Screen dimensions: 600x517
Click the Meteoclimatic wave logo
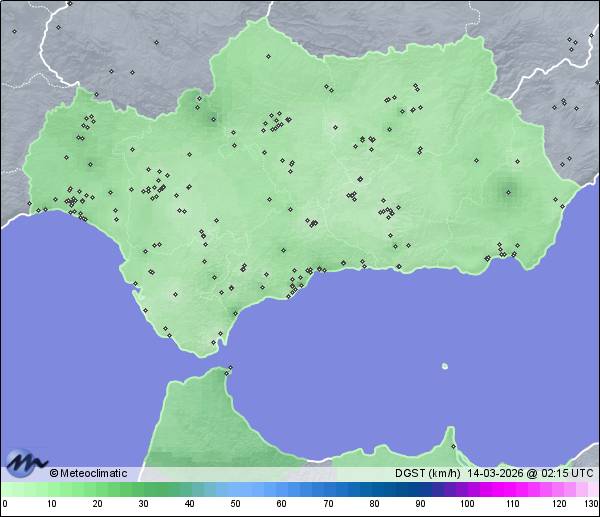(24, 461)
